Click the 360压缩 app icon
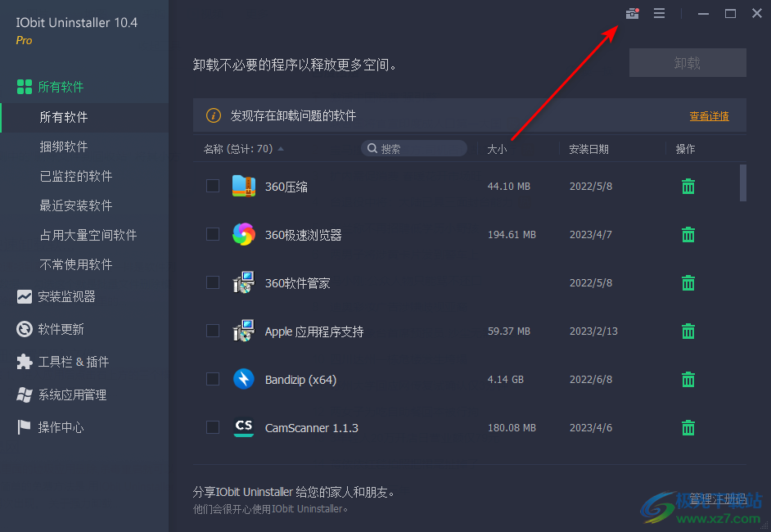Image resolution: width=771 pixels, height=532 pixels. pyautogui.click(x=243, y=186)
